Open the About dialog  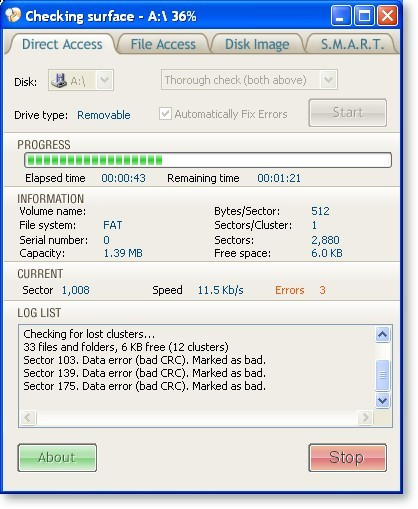pos(57,457)
